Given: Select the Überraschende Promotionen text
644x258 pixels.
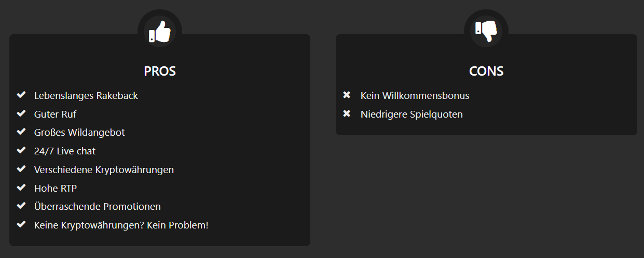Looking at the screenshot, I should click(98, 206).
